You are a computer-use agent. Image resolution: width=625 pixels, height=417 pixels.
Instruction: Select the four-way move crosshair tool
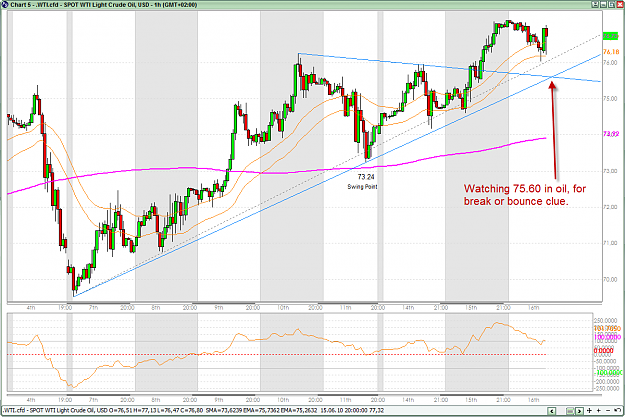[589, 411]
